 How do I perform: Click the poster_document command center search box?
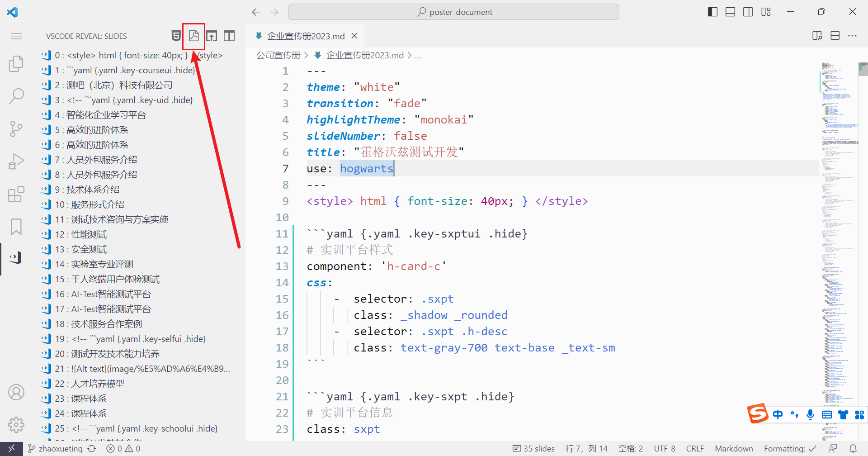pyautogui.click(x=453, y=12)
